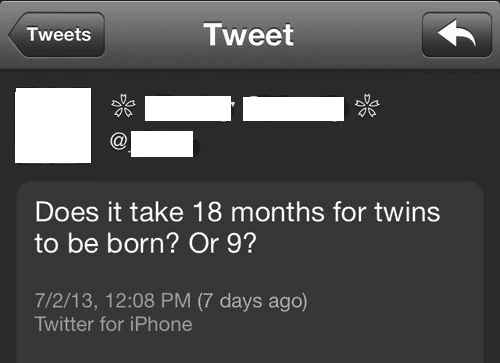Click the "Or 9?" text line
The image size is (500, 363).
[x=223, y=244]
